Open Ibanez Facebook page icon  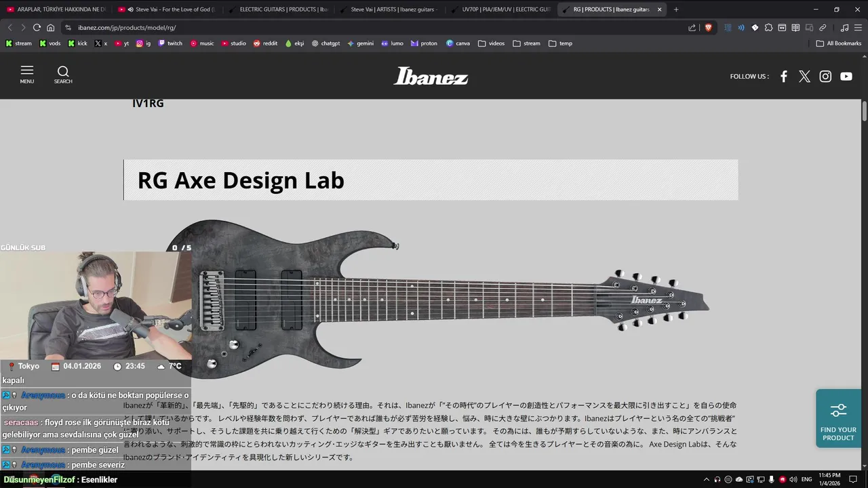(784, 76)
